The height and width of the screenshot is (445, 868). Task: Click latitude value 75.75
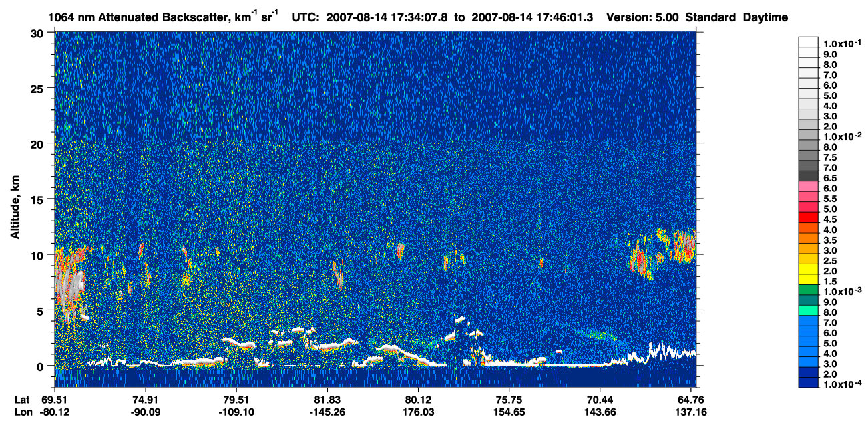pyautogui.click(x=509, y=400)
